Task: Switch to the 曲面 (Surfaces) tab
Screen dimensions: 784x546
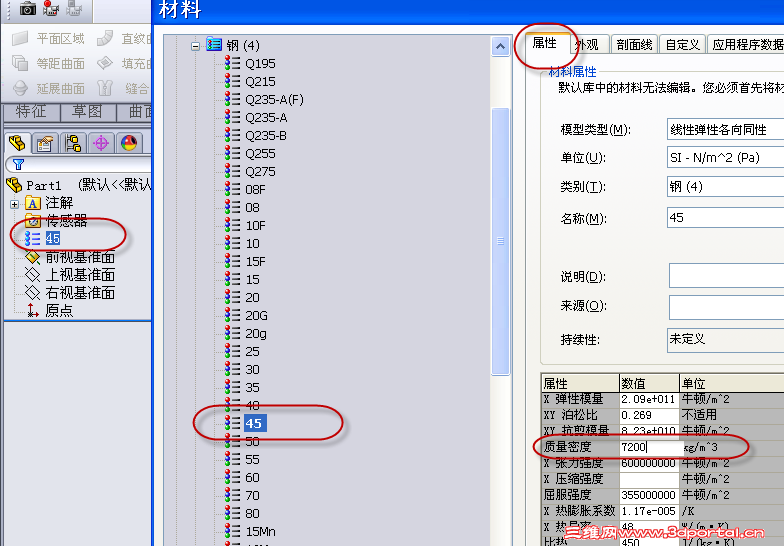Action: point(134,112)
